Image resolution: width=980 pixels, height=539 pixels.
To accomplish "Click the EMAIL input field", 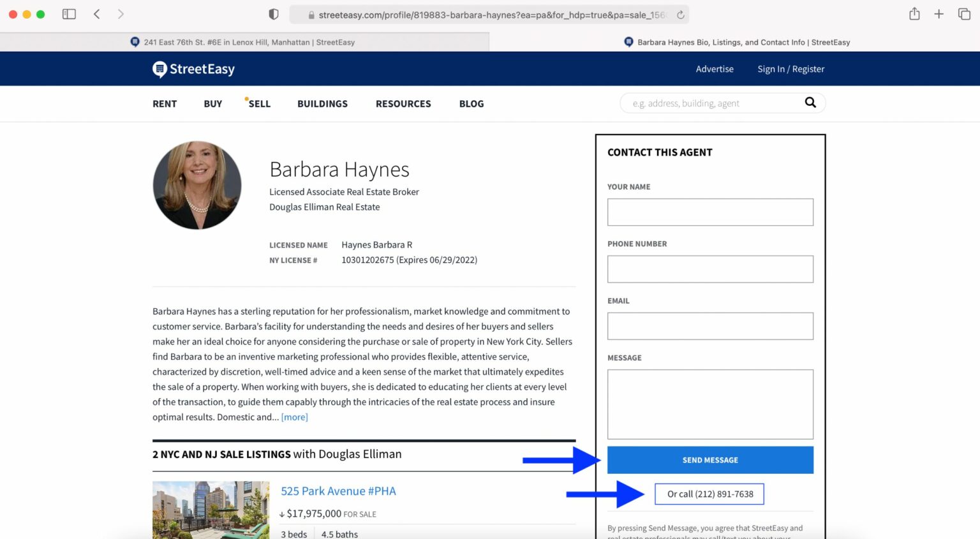I will tap(710, 326).
